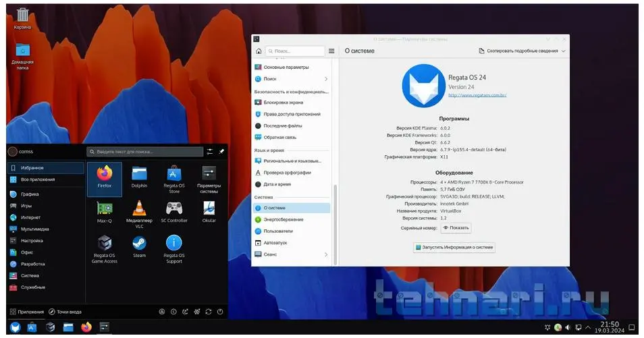Open Regata OS Store from taskbar
This screenshot has width=644, height=338.
32,327
